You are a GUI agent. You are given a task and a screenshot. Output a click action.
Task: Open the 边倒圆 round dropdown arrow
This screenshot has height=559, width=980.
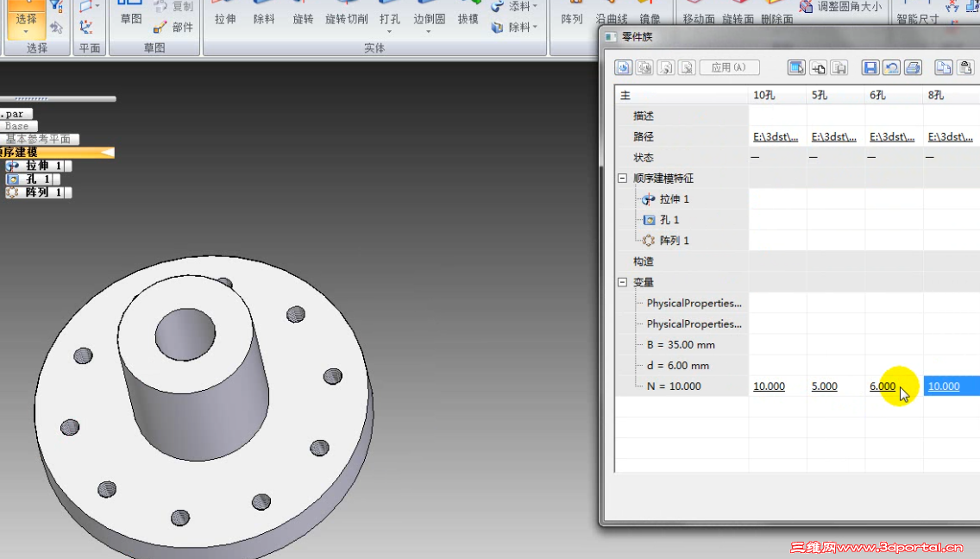(x=429, y=32)
